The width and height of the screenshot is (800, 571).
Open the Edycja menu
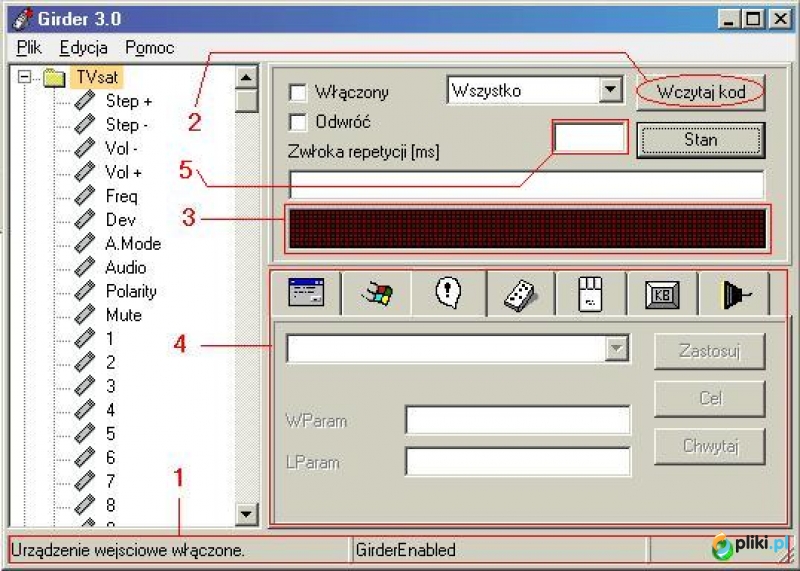tap(83, 47)
